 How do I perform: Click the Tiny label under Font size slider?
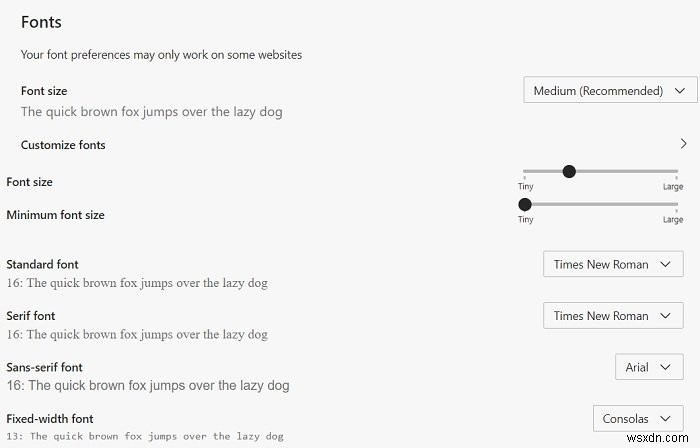click(x=525, y=187)
